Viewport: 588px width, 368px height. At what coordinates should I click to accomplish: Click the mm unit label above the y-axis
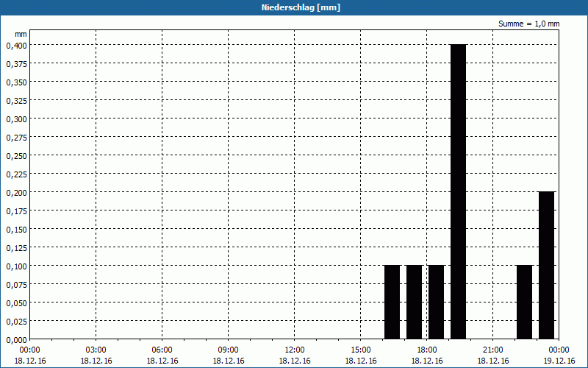coord(21,34)
